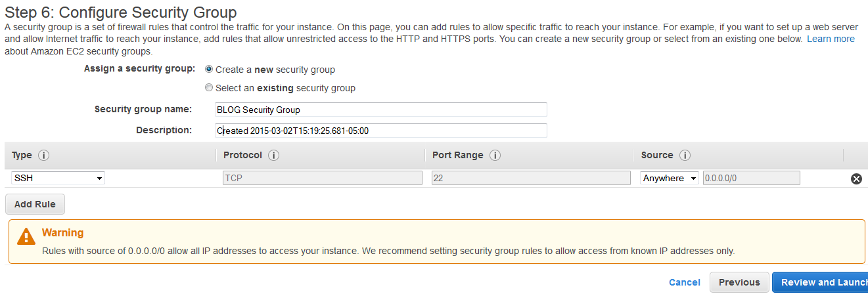Image resolution: width=868 pixels, height=300 pixels.
Task: Click the Cancel link
Action: click(684, 282)
